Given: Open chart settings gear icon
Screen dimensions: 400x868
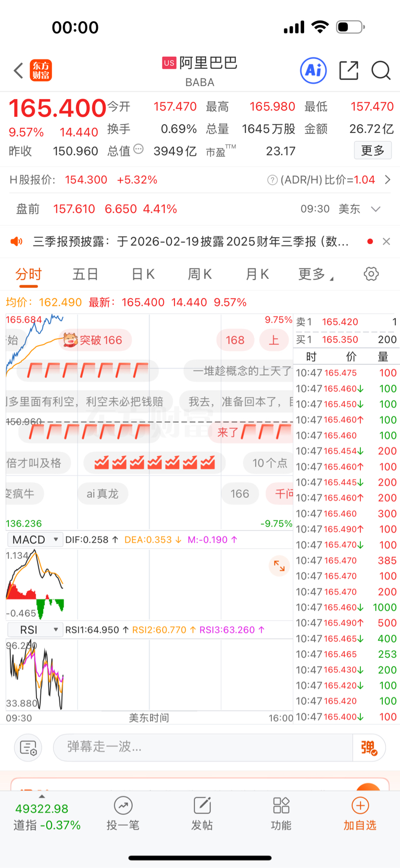Looking at the screenshot, I should tap(371, 274).
